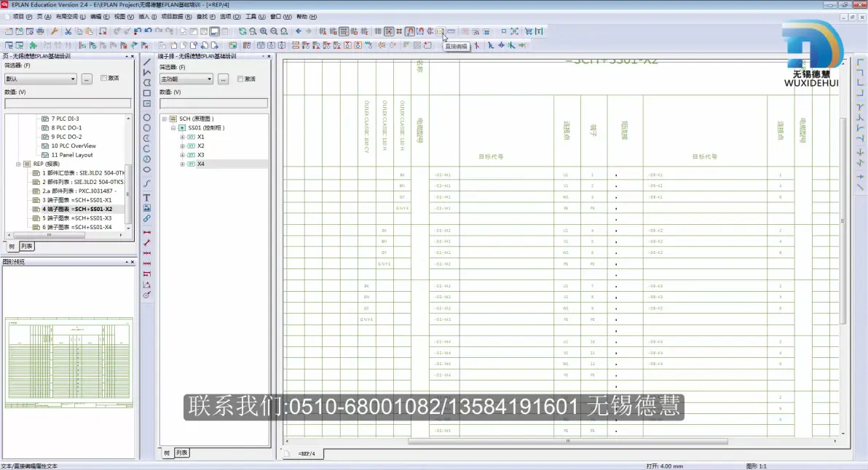868x470 pixels.
Task: Select the Polyline drawing tool
Action: pyautogui.click(x=146, y=72)
